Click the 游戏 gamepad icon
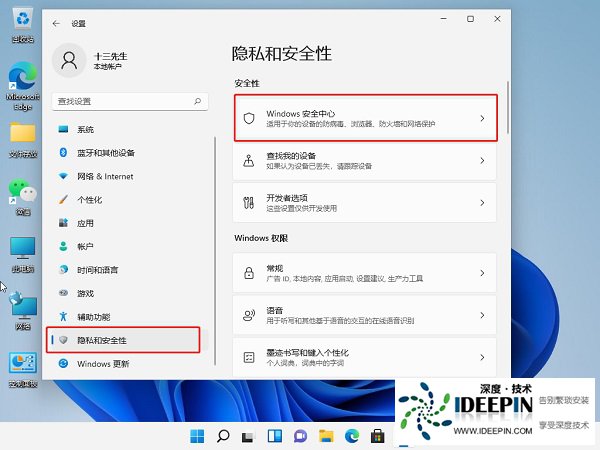Image resolution: width=600 pixels, height=450 pixels. tap(63, 293)
